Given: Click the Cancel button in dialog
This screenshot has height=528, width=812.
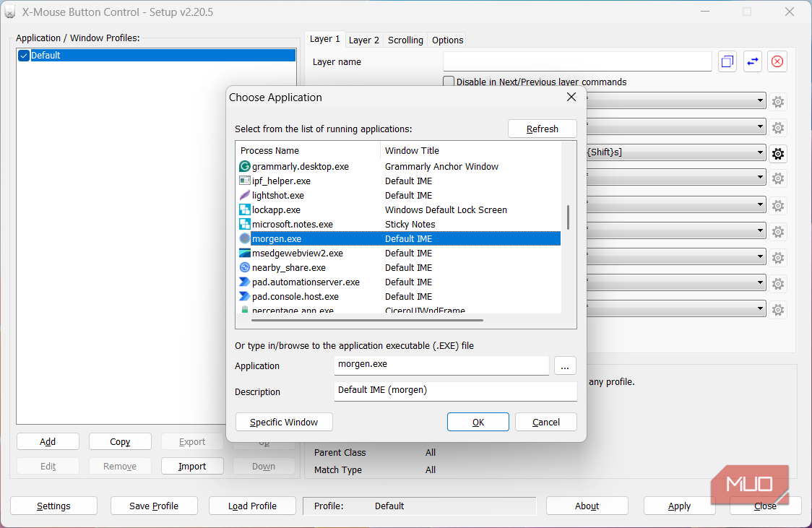Looking at the screenshot, I should [546, 422].
